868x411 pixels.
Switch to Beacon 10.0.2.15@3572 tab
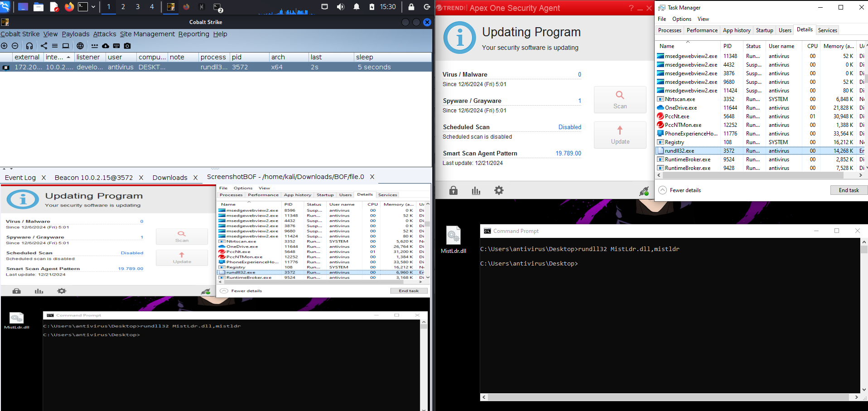click(94, 178)
